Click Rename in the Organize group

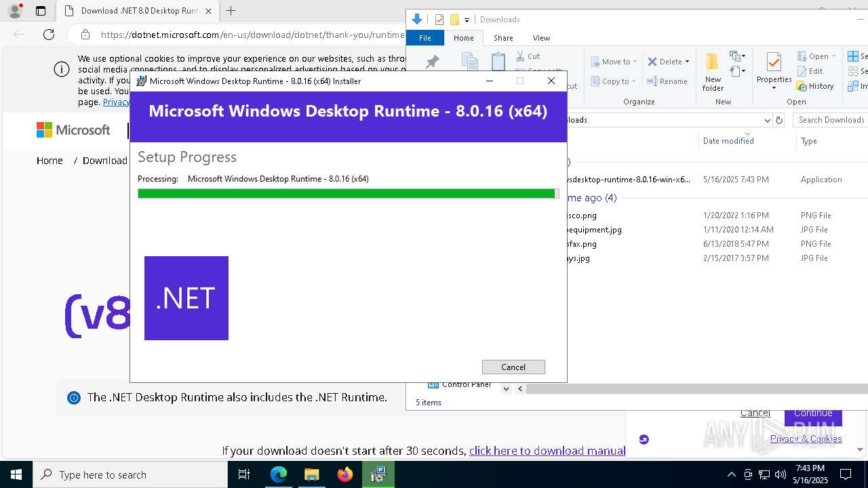coord(667,81)
